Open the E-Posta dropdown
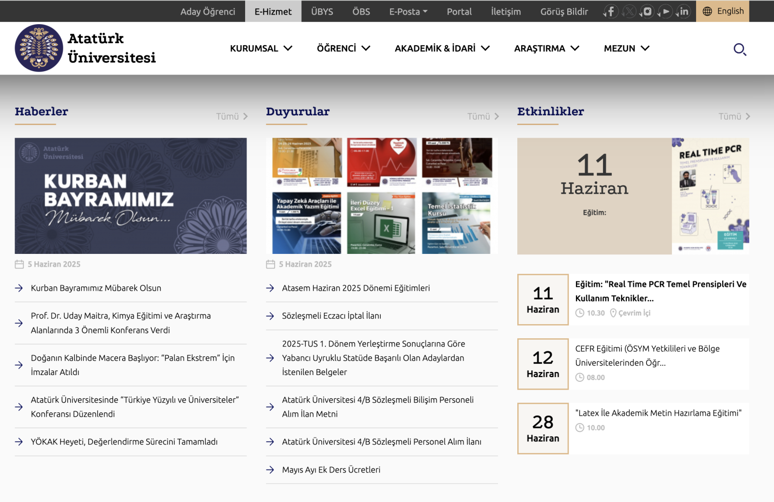 [x=408, y=11]
